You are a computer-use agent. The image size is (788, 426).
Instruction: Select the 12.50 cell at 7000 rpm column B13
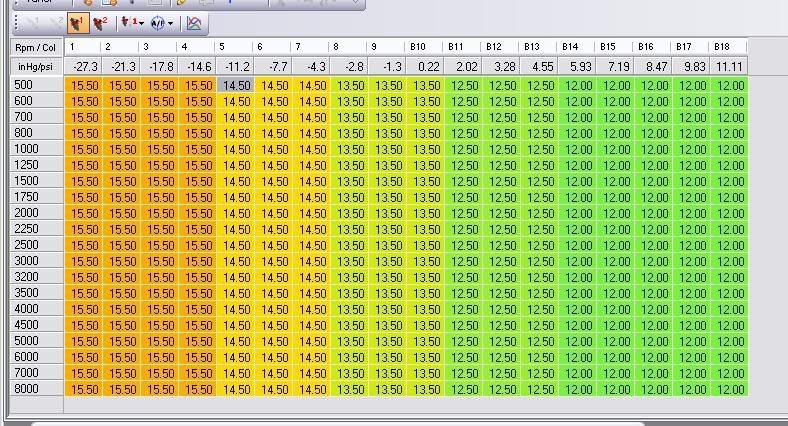tap(540, 373)
